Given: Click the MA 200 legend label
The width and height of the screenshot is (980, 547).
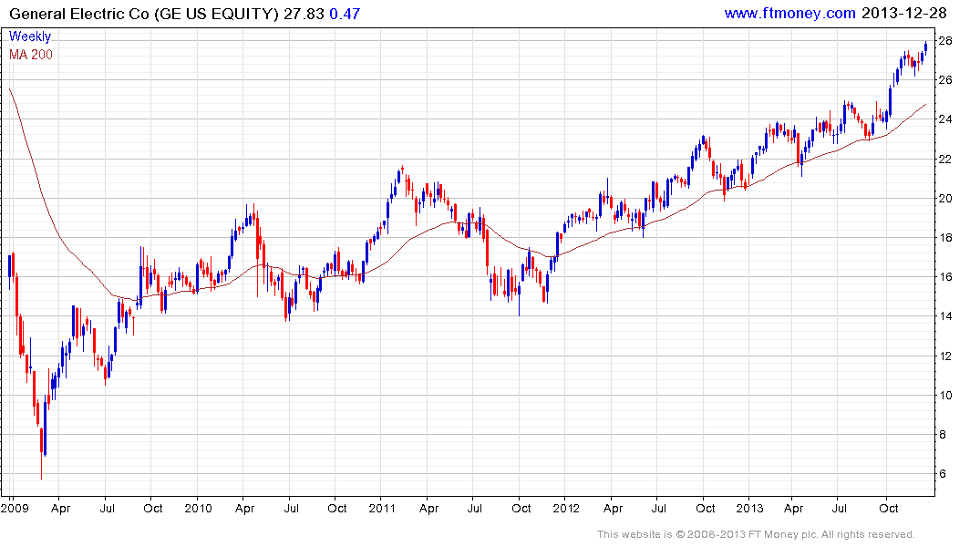Looking at the screenshot, I should coord(31,55).
